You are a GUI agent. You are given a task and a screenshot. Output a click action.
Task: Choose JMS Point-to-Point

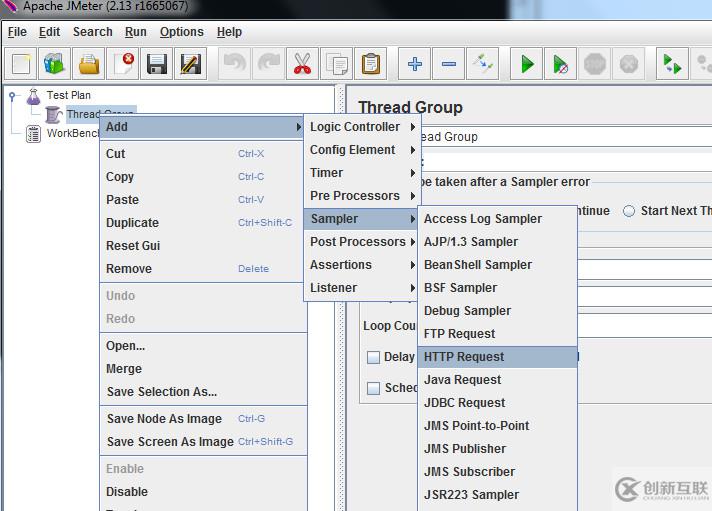click(498, 426)
